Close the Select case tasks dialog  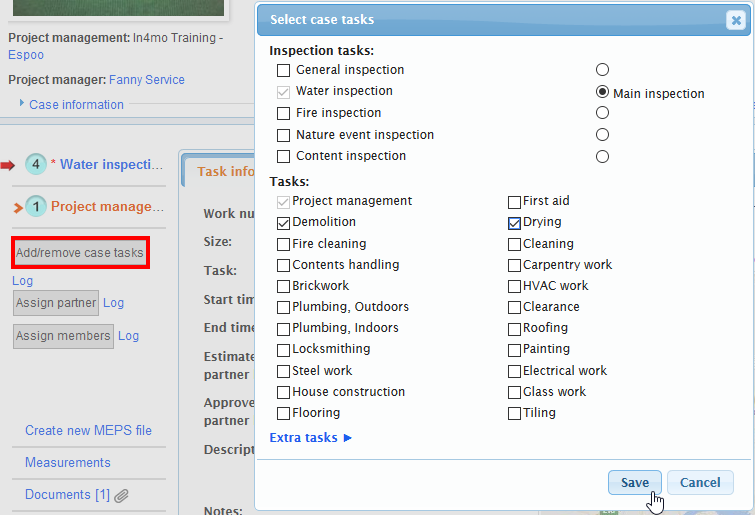[x=736, y=20]
